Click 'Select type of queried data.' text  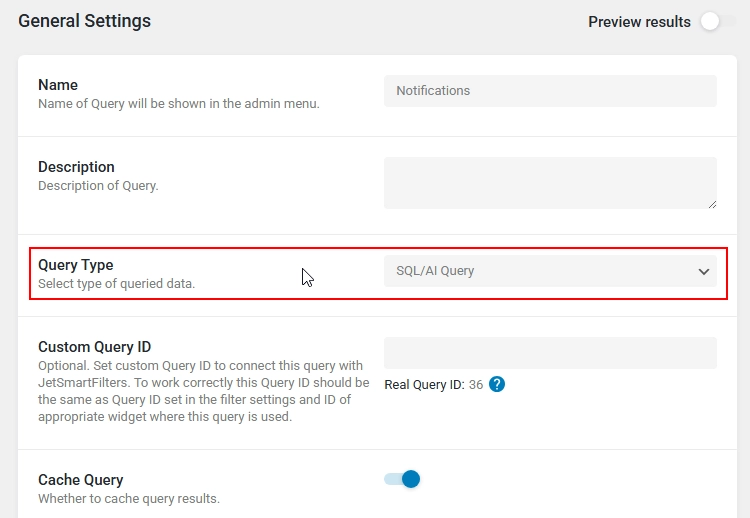coord(117,284)
